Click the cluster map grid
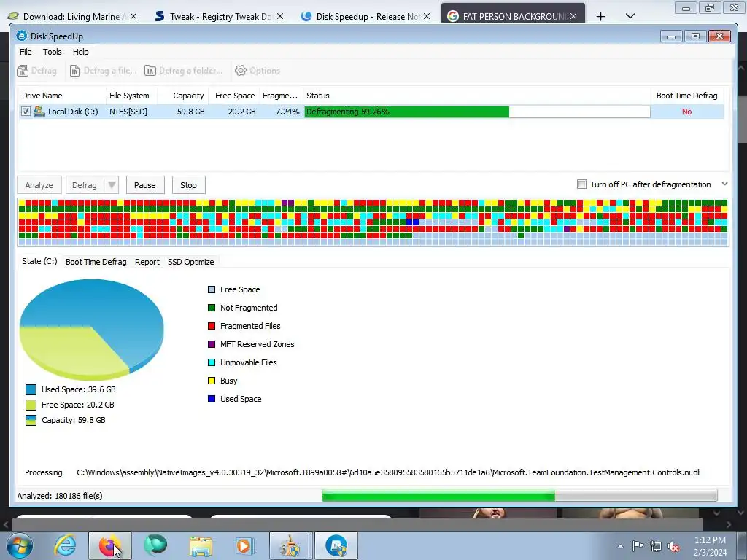This screenshot has width=747, height=560. click(x=373, y=222)
